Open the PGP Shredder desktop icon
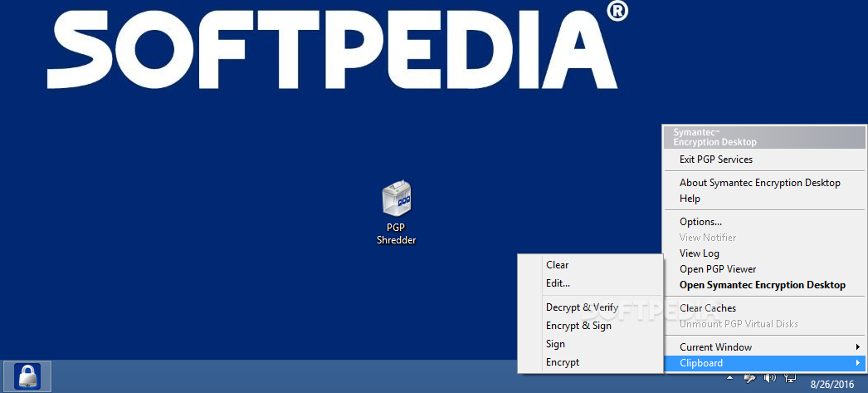Image resolution: width=868 pixels, height=393 pixels. 397,214
